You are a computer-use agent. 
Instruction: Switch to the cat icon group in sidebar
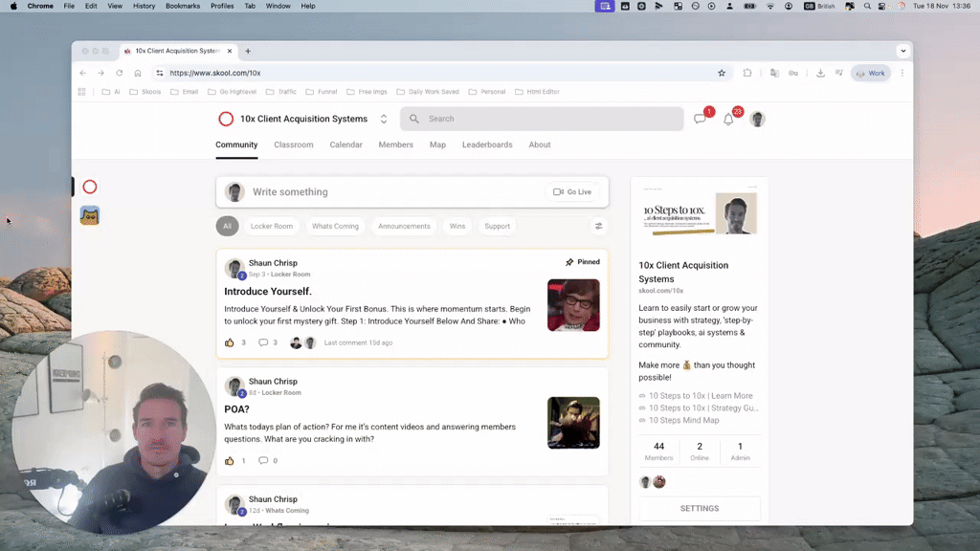pyautogui.click(x=89, y=215)
